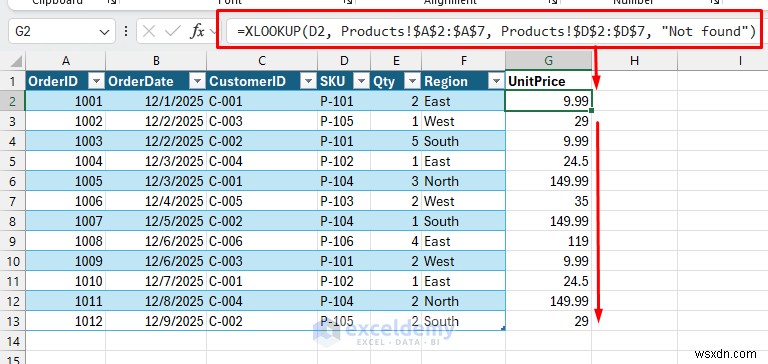
Task: Click the table resize handle at F13 corner
Action: coord(503,329)
